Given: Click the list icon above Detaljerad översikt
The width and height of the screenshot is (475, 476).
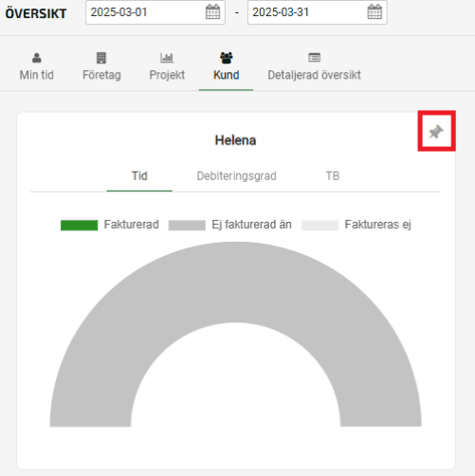Looking at the screenshot, I should (314, 58).
